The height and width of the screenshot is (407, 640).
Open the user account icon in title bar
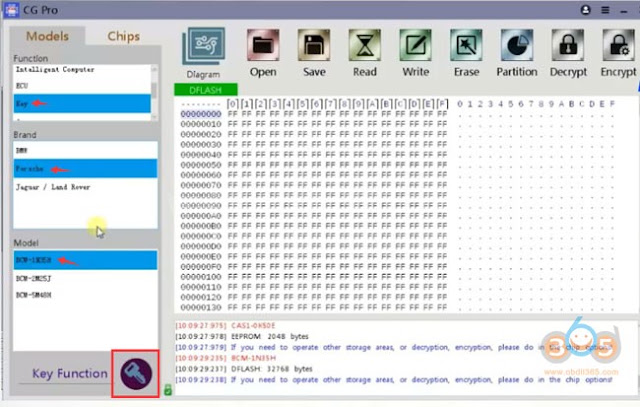tap(585, 10)
